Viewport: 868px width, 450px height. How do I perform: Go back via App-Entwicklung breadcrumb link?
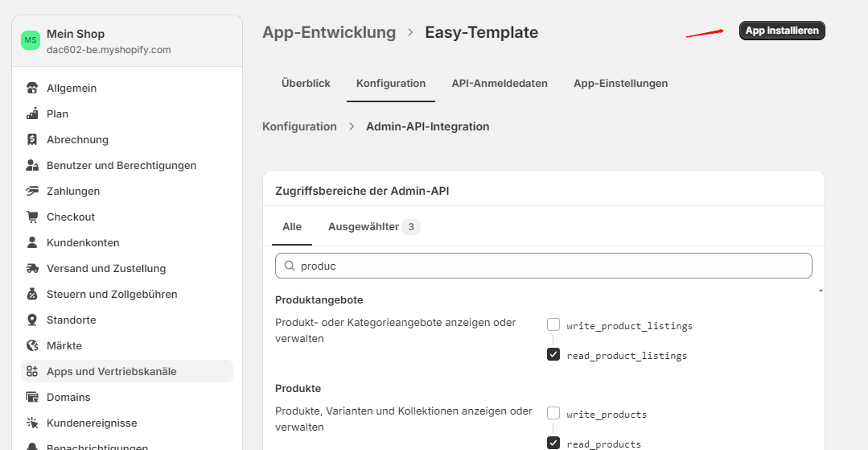[329, 33]
